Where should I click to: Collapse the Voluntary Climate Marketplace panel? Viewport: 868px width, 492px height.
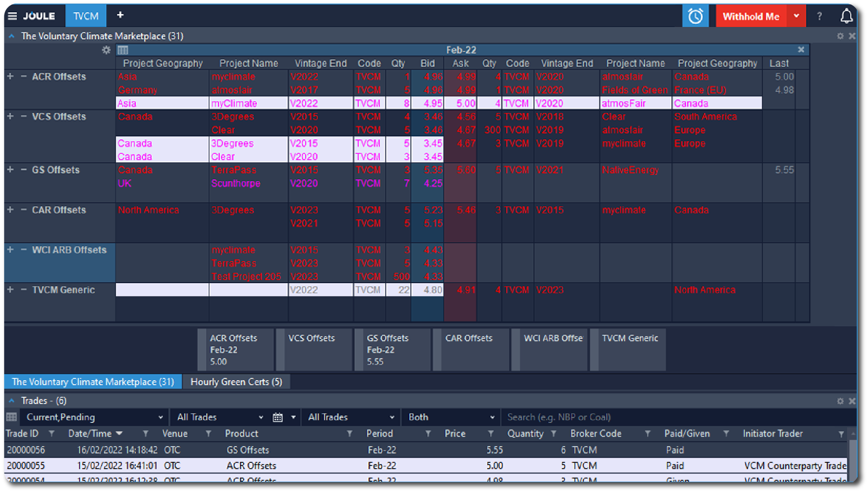click(x=12, y=36)
